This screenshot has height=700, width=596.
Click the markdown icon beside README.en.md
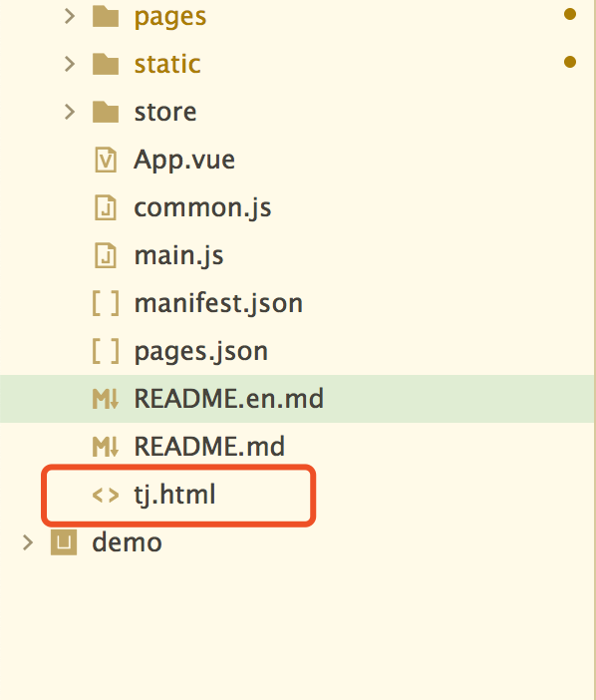pos(106,399)
